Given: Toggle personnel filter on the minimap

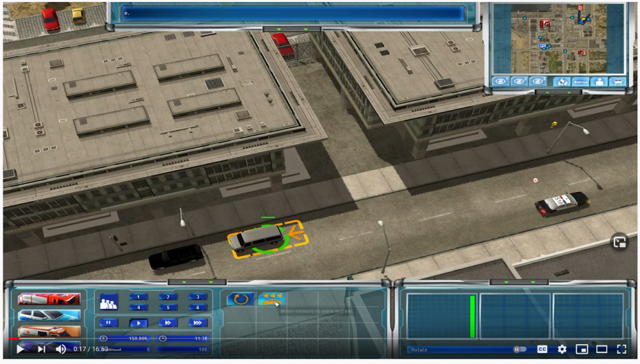Looking at the screenshot, I should click(x=599, y=82).
